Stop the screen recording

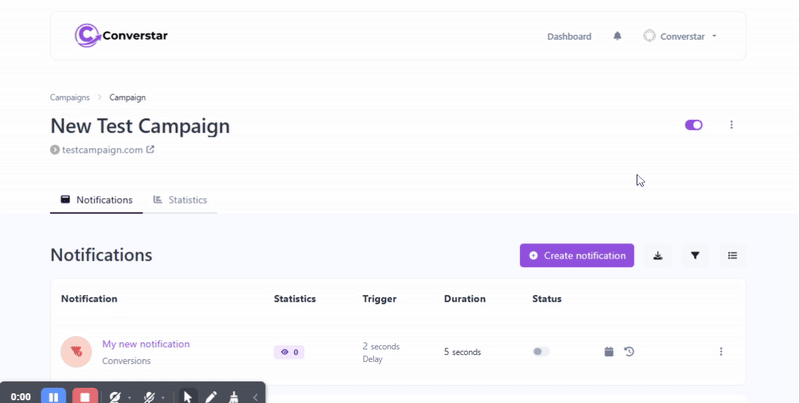pyautogui.click(x=85, y=397)
